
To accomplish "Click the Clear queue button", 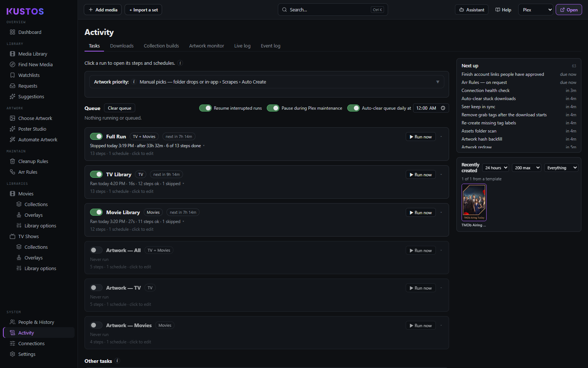I will pos(119,108).
